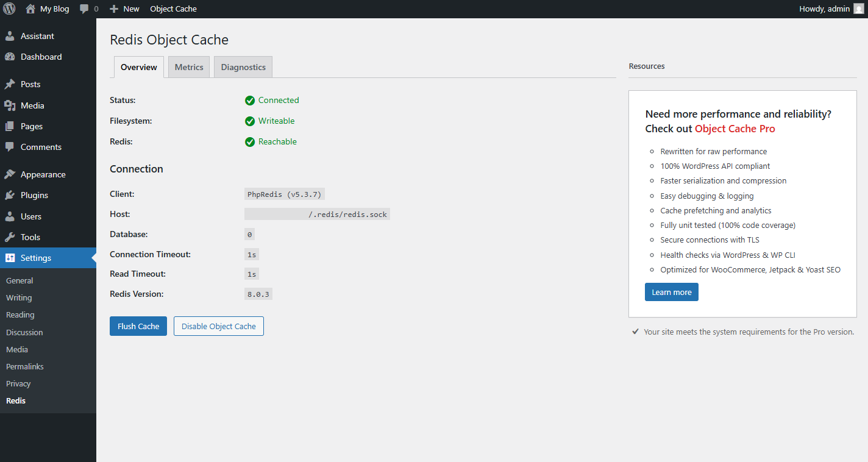The height and width of the screenshot is (462, 868).
Task: Open Dashboard from the sidebar
Action: 41,57
